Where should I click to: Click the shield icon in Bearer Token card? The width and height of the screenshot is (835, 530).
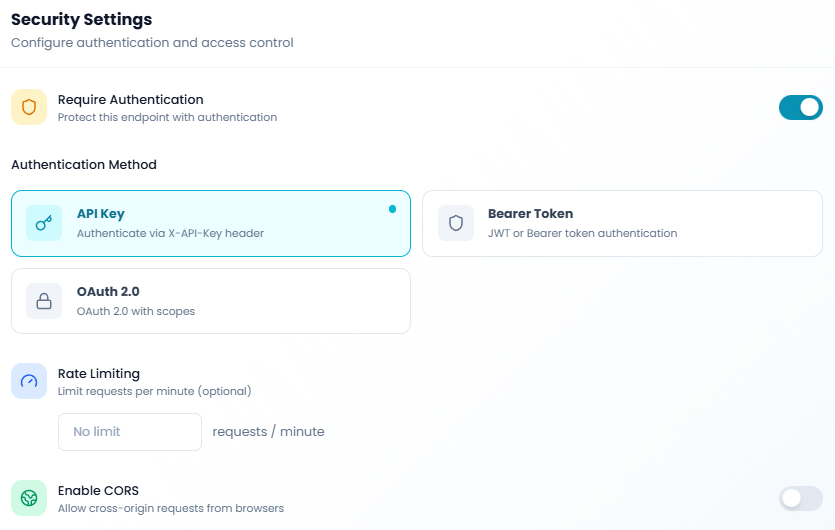pyautogui.click(x=456, y=223)
